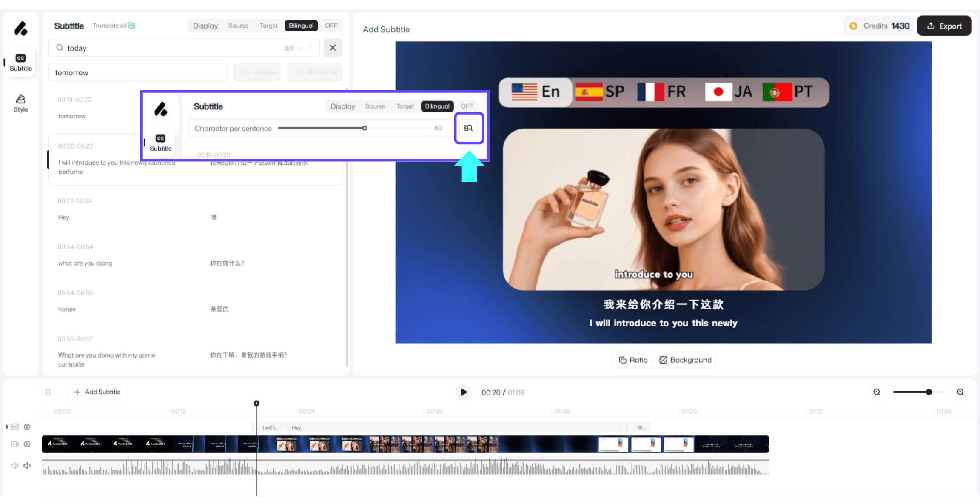Close the search bar with the X button
Screen dimensions: 980x504
point(333,48)
